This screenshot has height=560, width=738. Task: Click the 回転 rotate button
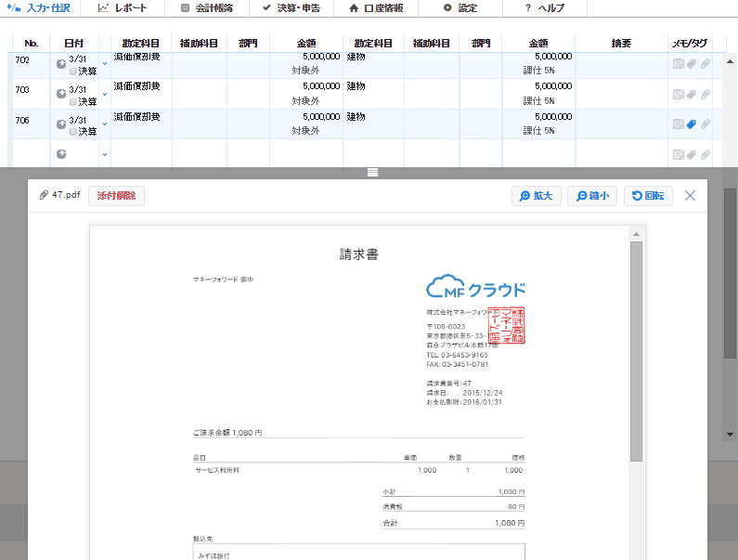pos(648,196)
